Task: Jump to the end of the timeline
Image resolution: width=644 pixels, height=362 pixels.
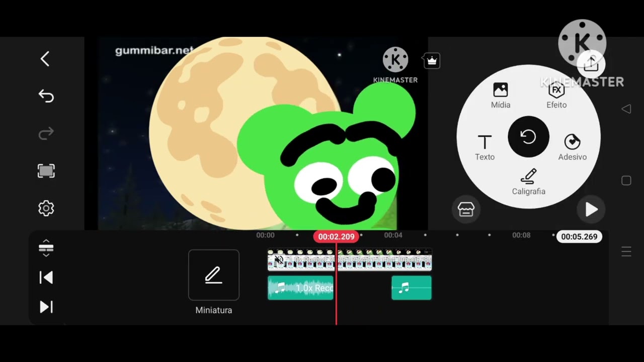Action: [x=46, y=307]
